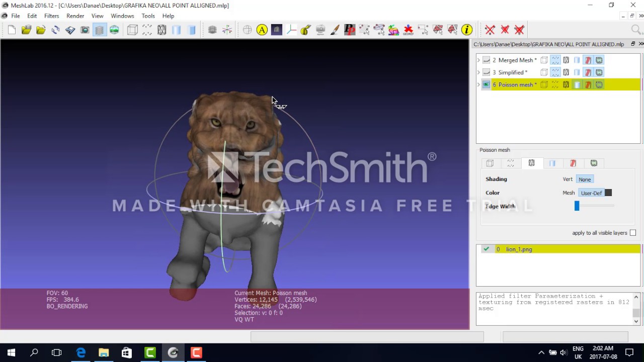Open File Explorer from the taskbar
Viewport: 644px width, 362px height.
[x=104, y=352]
